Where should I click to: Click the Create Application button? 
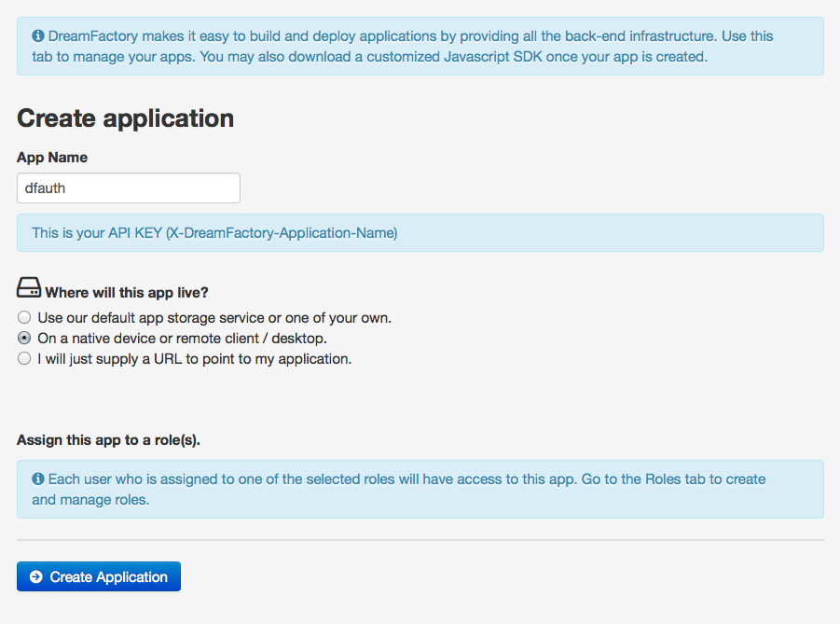98,576
